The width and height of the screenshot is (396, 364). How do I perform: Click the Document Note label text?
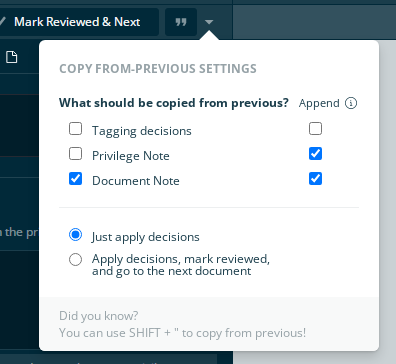pos(136,181)
